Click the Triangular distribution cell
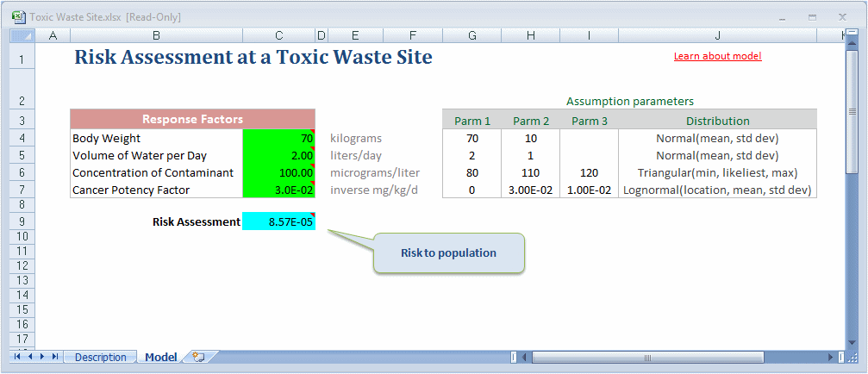The image size is (868, 374). point(717,172)
